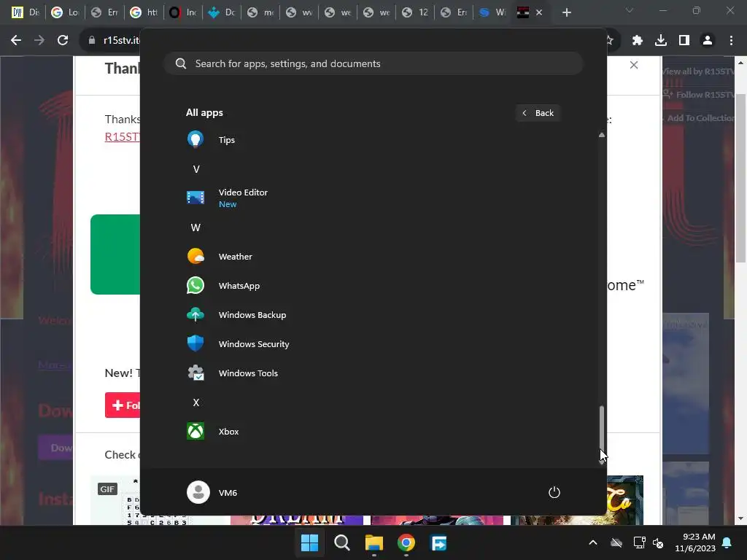The height and width of the screenshot is (560, 747).
Task: Open Chrome three-dot menu
Action: 731,41
